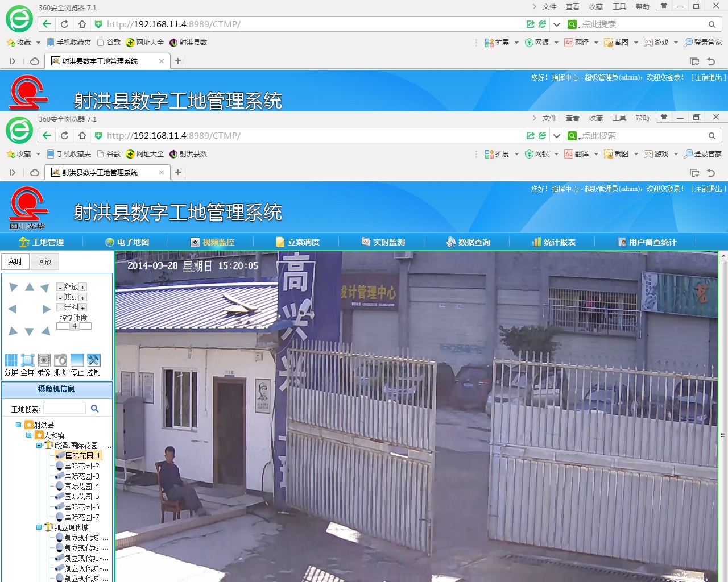Select camera 国际花园-3
Viewport: 728px width, 582px height.
click(x=77, y=476)
